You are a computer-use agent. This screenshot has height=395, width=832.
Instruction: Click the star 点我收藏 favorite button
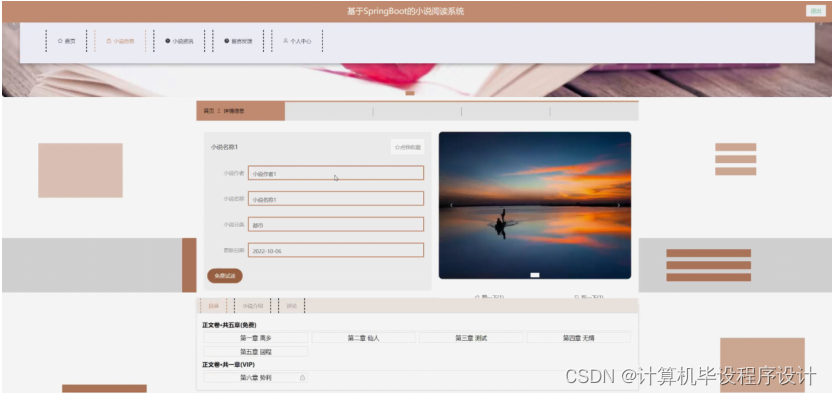coord(408,147)
